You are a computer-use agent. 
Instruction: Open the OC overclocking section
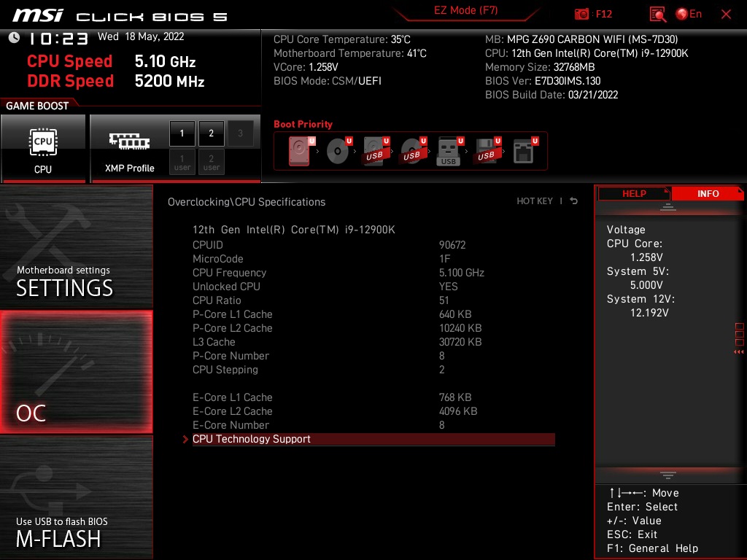point(76,372)
